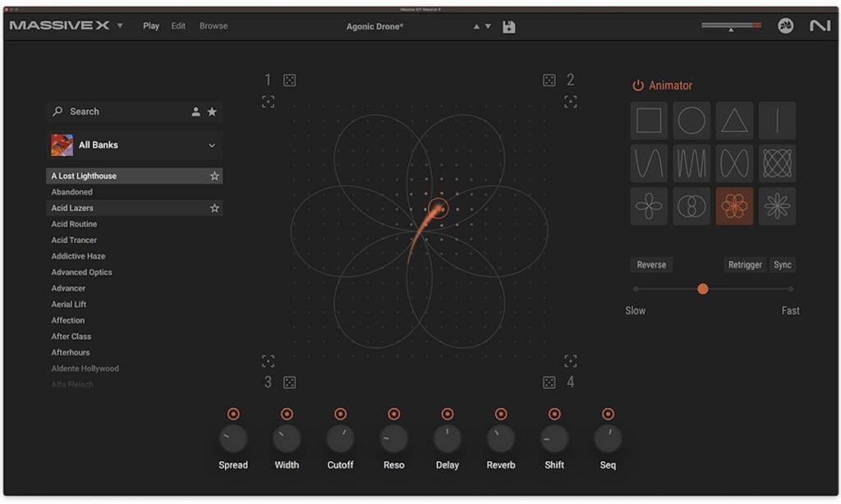
Task: Randomize corner 3 with dice icon
Action: point(290,383)
